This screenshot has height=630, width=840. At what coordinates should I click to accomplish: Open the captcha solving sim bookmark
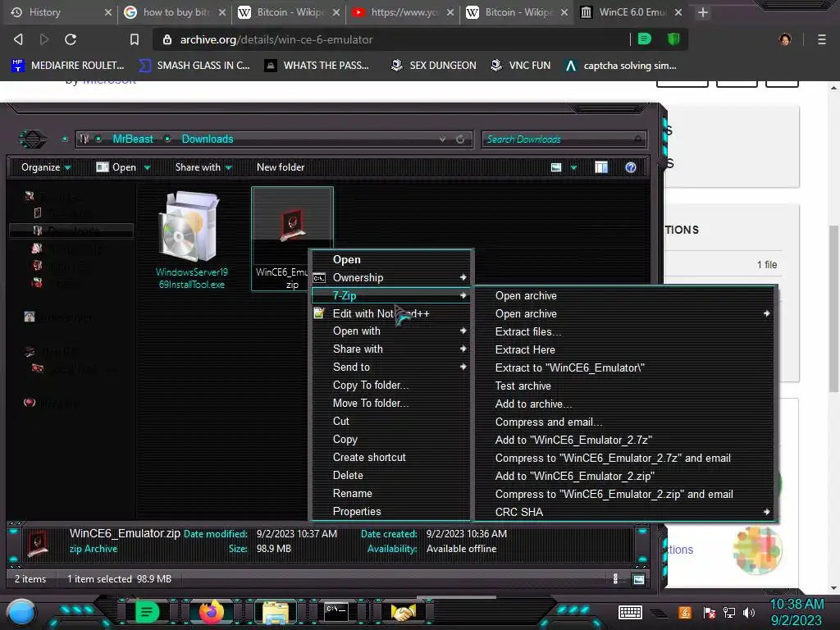point(621,66)
